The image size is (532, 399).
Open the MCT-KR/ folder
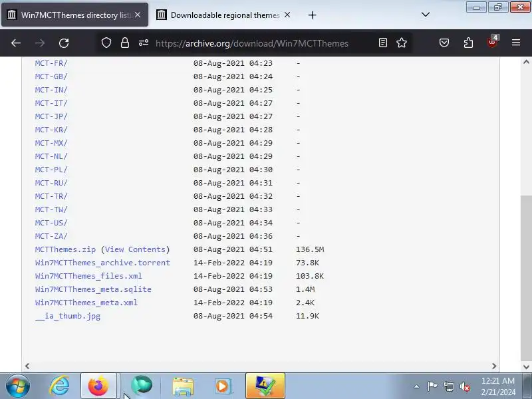[51, 130]
